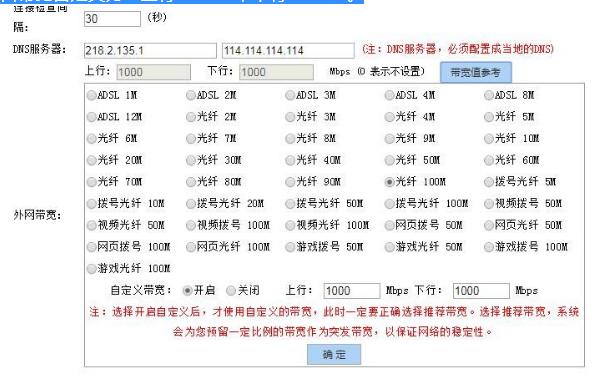This screenshot has width=592, height=373.
Task: Click the disabled 下行 field beside Mbps note
Action: (x=276, y=72)
